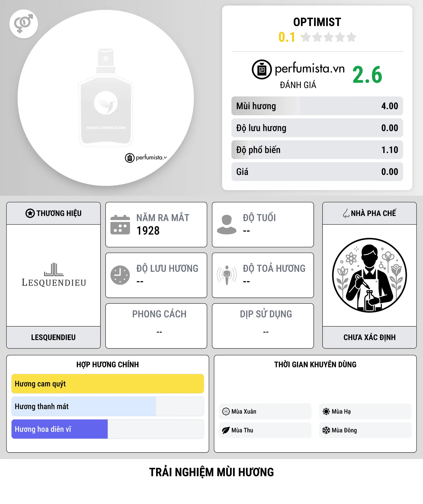
Task: Click the green 2.6 overall score
Action: (367, 75)
